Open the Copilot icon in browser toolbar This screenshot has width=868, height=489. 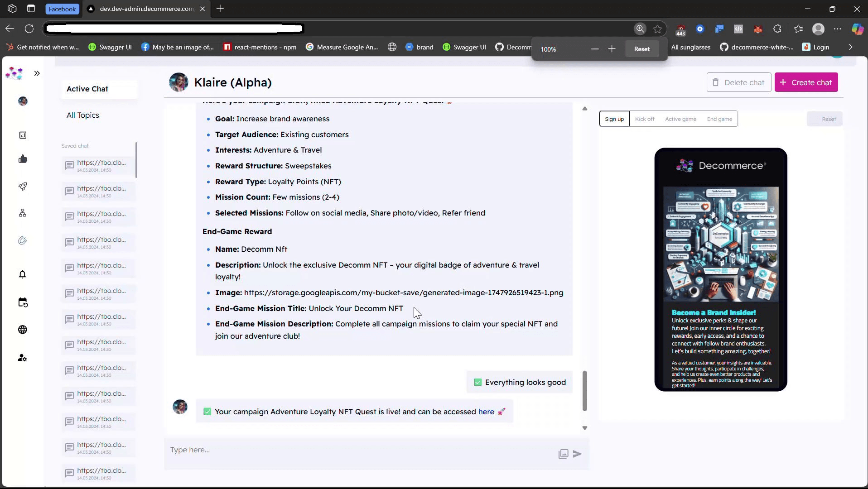(x=857, y=29)
